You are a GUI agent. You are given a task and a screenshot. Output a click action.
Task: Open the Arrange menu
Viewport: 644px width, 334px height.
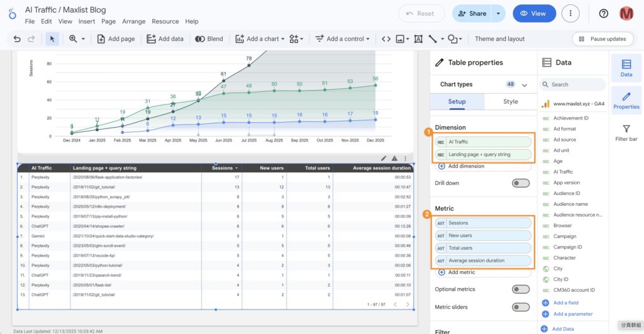[133, 21]
